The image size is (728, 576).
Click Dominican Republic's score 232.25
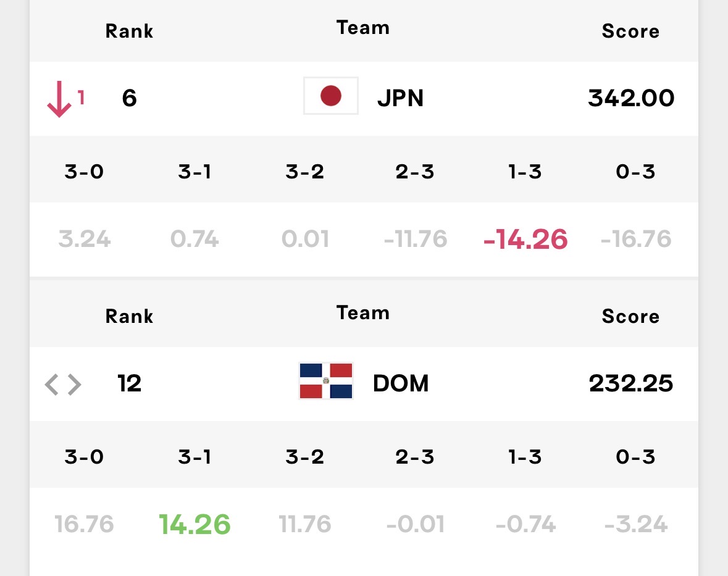click(631, 383)
